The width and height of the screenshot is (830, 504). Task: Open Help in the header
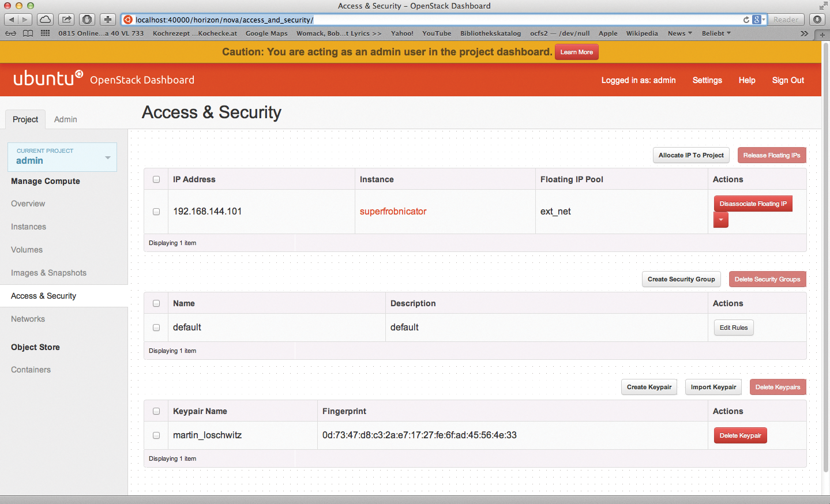click(747, 80)
